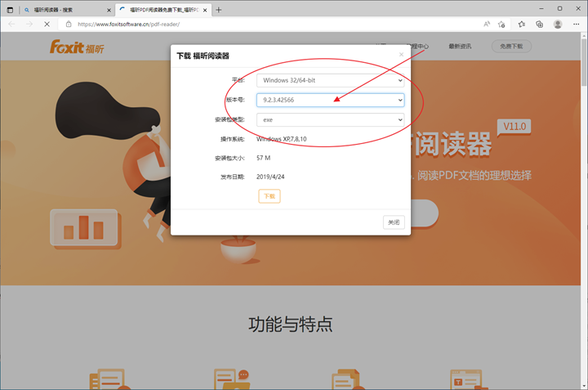Close the 福昕阅读器 - 搜索 tab
Screen dimensions: 588x390
pyautogui.click(x=109, y=10)
